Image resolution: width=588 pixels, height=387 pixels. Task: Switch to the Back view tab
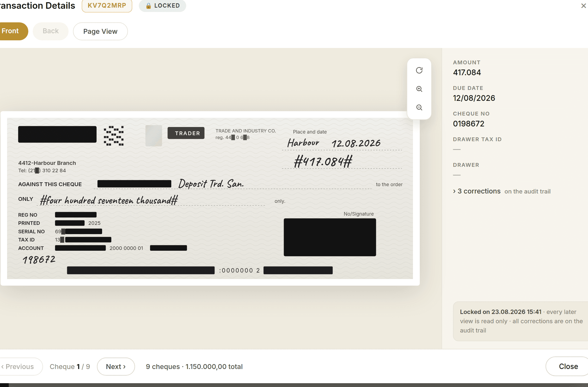51,31
